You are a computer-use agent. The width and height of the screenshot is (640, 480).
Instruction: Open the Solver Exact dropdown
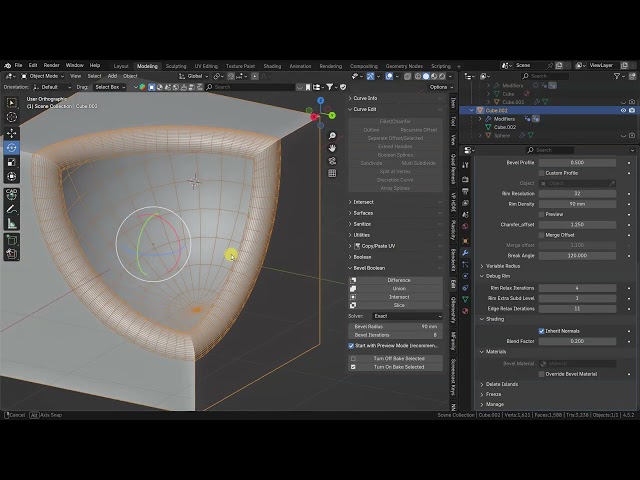pos(407,316)
